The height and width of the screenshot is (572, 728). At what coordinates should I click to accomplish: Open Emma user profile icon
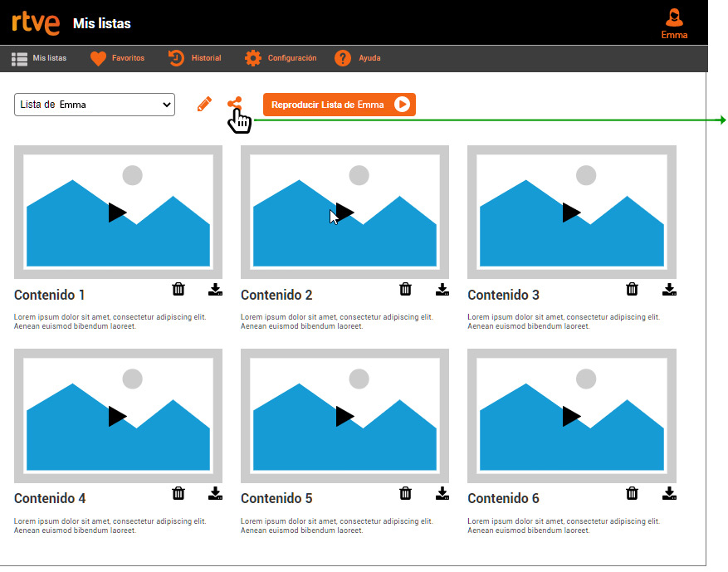(674, 22)
